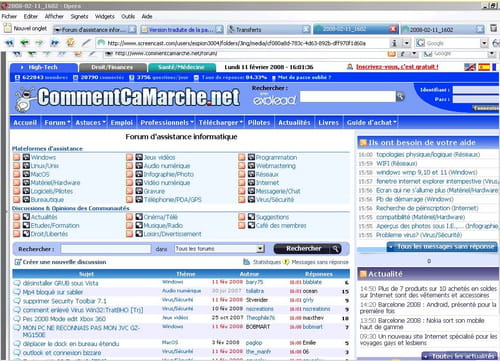This screenshot has height=361, width=500.
Task: Open the Signets menu
Action: click(79, 16)
